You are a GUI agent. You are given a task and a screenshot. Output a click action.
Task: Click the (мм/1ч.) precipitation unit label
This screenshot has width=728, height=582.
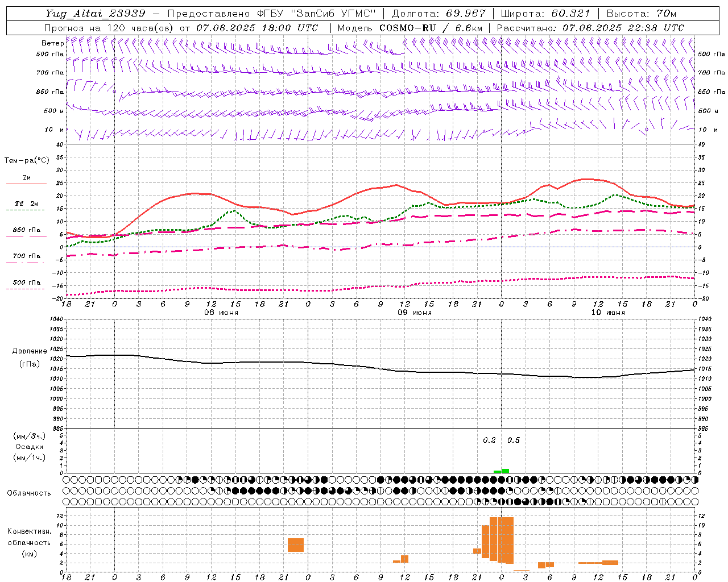point(30,458)
